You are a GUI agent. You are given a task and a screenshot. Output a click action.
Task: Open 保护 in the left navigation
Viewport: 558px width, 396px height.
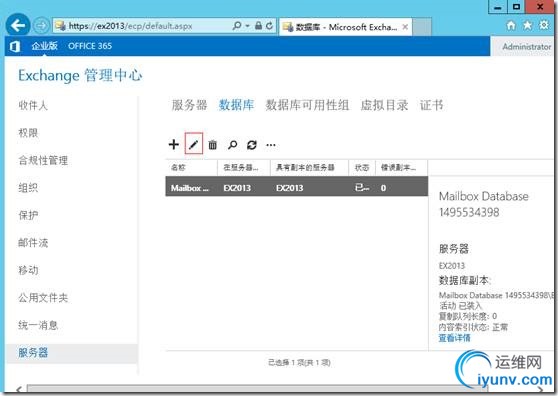point(28,215)
